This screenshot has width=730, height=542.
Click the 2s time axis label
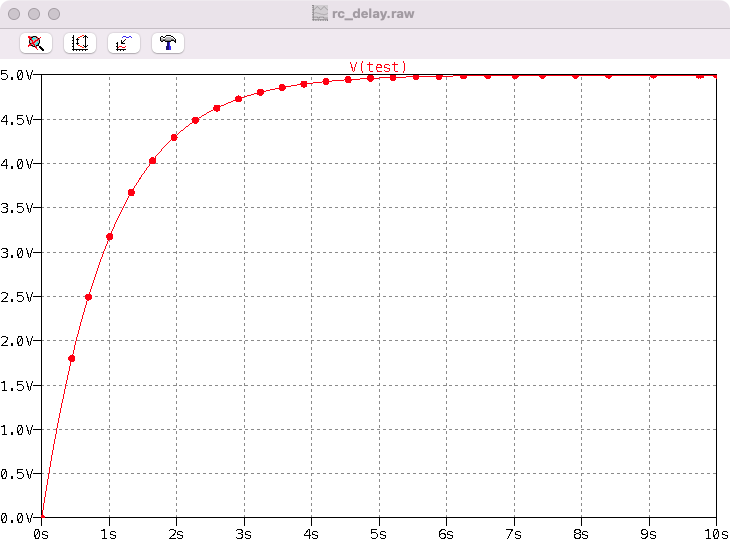(176, 534)
